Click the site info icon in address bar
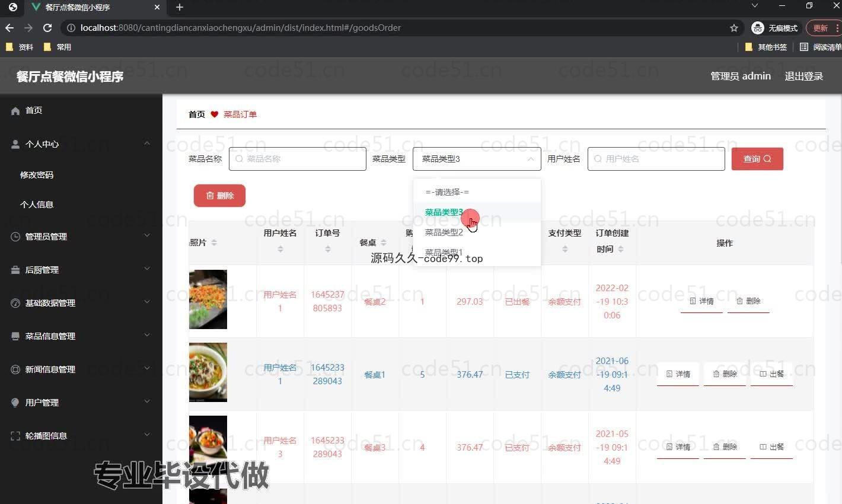842x504 pixels. [71, 28]
